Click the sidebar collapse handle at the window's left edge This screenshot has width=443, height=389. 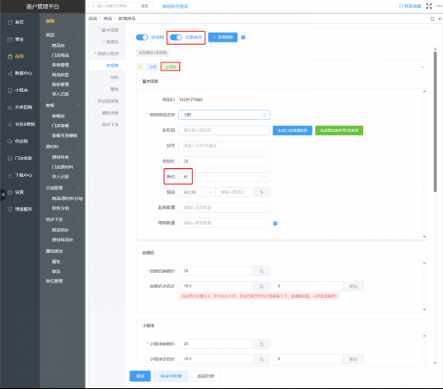pos(2,194)
